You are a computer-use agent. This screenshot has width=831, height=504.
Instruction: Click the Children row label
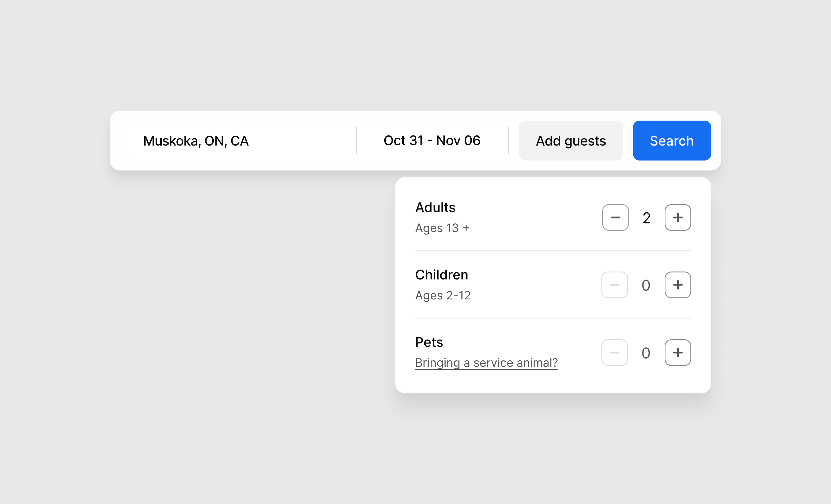click(x=441, y=275)
